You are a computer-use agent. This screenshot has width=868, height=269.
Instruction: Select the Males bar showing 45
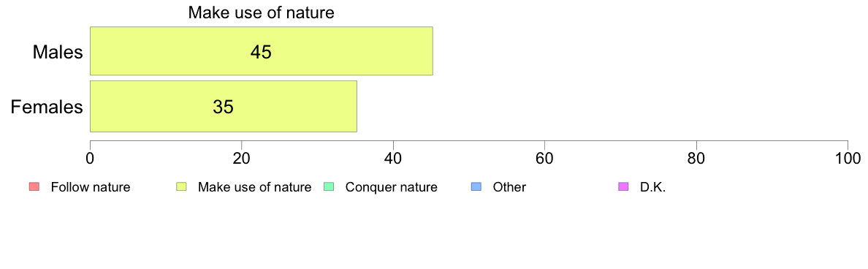[262, 51]
